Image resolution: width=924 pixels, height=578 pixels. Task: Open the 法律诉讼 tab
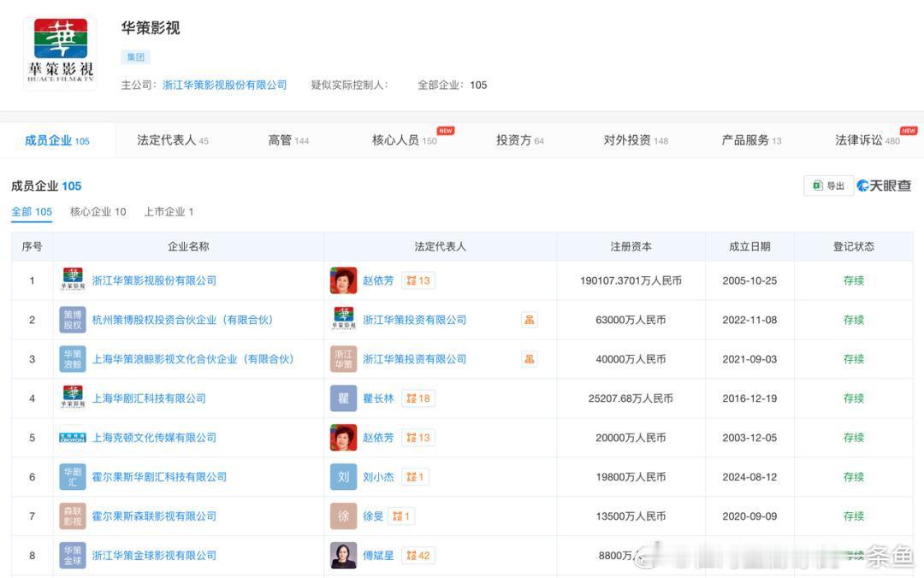(x=868, y=140)
